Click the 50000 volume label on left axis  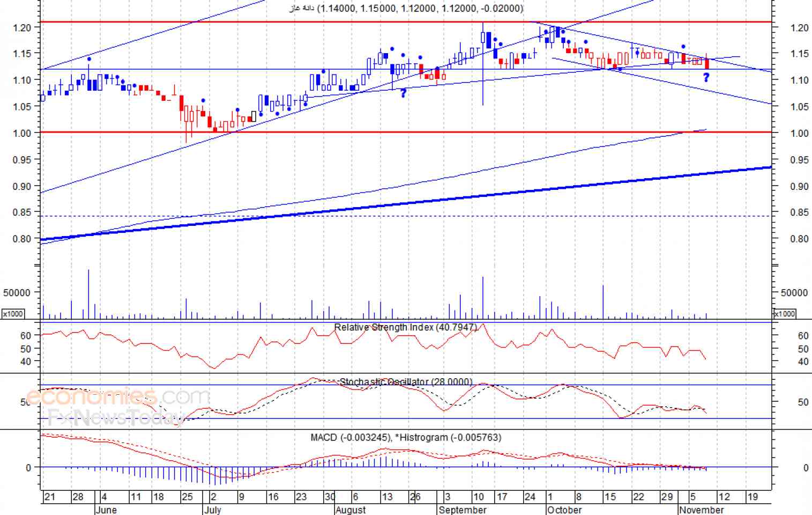[x=17, y=293]
